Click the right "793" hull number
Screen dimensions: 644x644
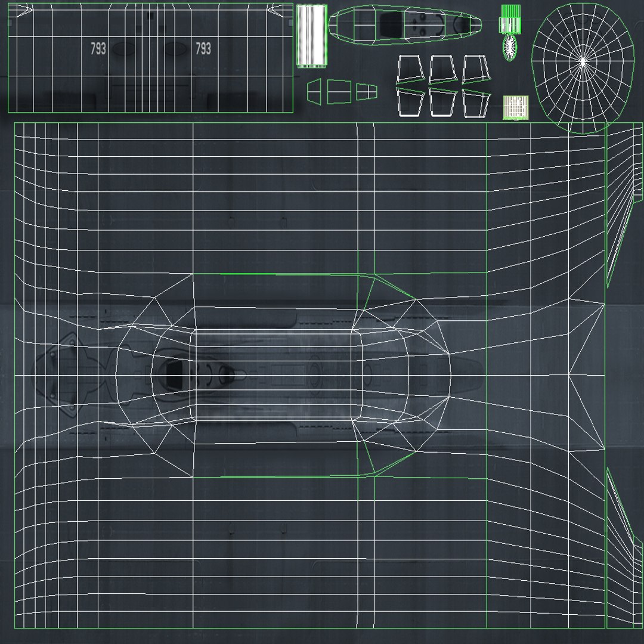coord(203,48)
